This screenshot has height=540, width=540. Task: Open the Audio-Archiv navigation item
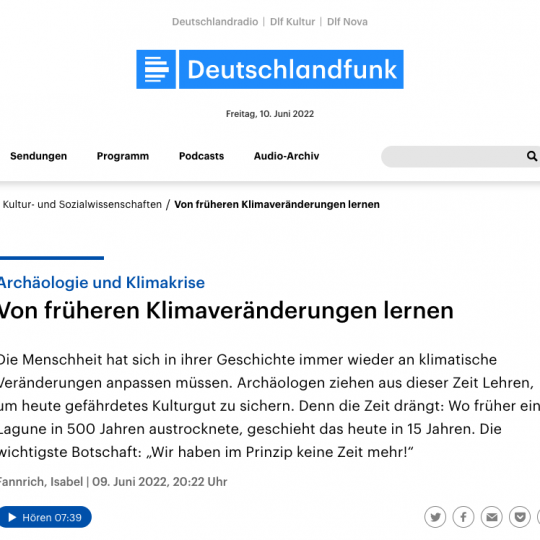287,156
